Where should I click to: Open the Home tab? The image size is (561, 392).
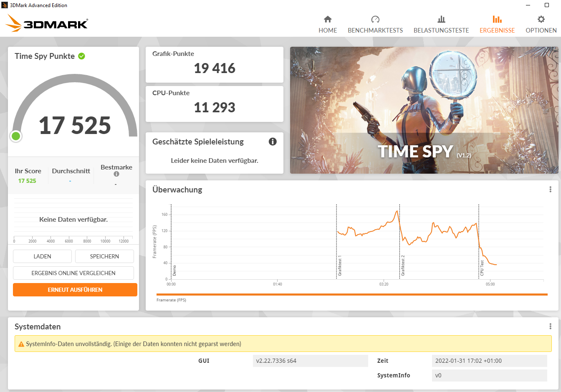328,25
